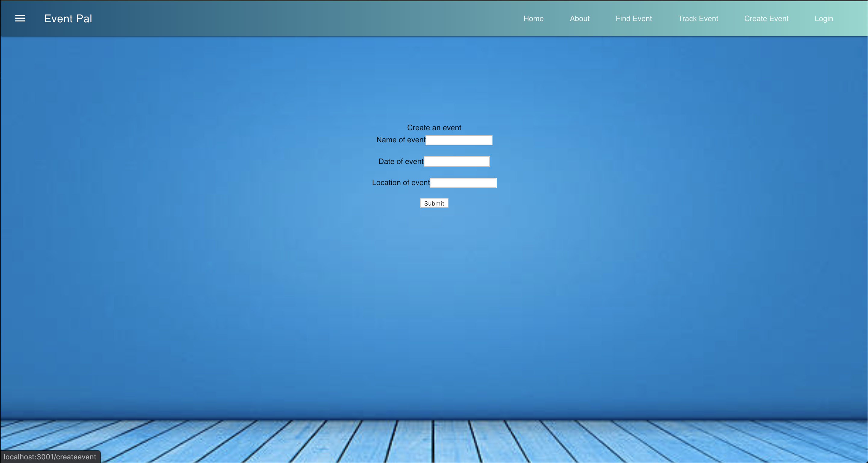Click the localhost:3001/createevent status URL
868x463 pixels.
50,457
